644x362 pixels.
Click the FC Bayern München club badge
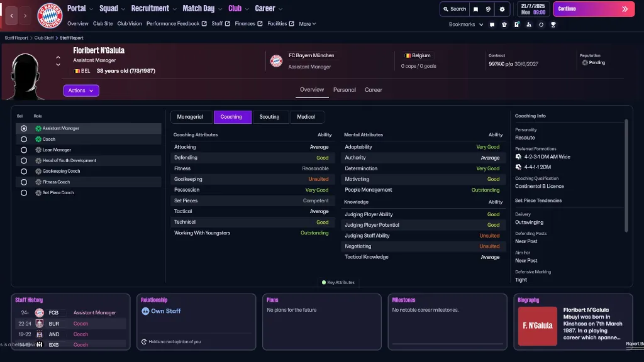tap(50, 15)
